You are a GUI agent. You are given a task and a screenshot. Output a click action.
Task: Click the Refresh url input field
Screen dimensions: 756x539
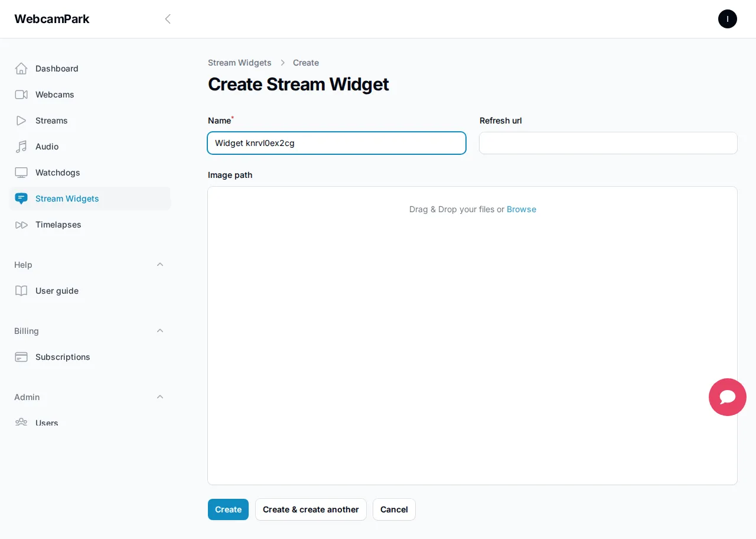[x=608, y=143]
